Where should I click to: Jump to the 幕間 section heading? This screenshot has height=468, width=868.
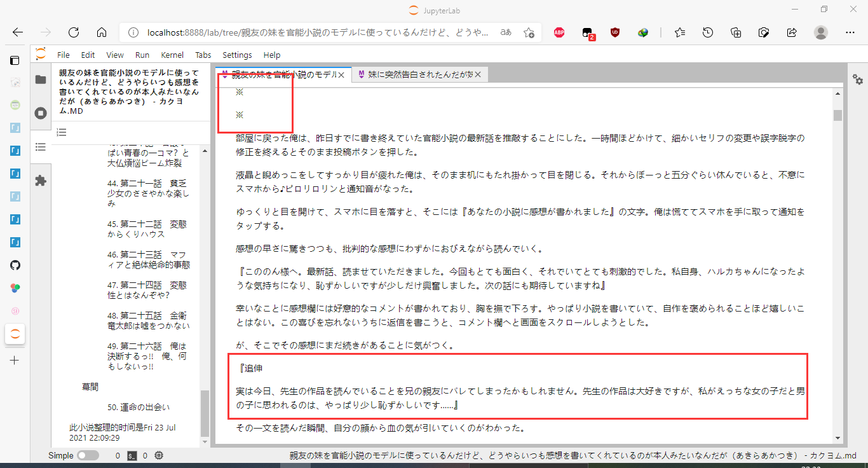pos(90,387)
